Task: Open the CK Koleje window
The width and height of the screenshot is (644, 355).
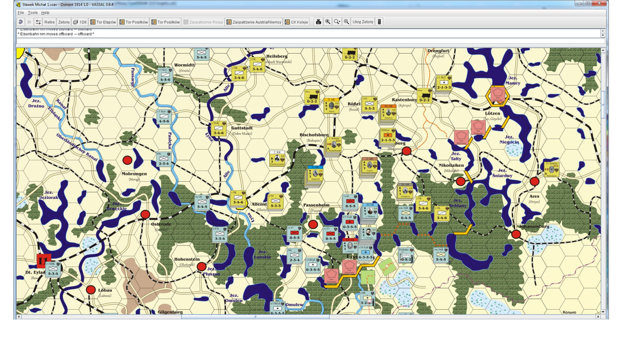Action: (x=296, y=22)
